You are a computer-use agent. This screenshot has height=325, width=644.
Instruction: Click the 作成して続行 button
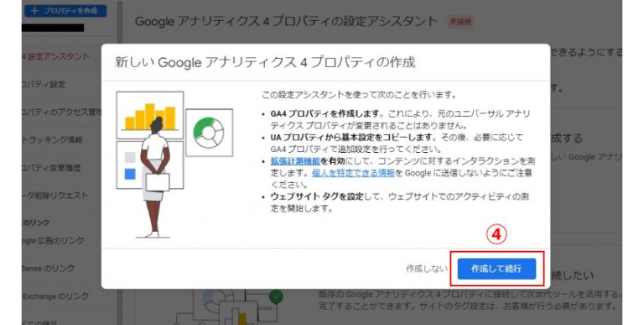496,269
